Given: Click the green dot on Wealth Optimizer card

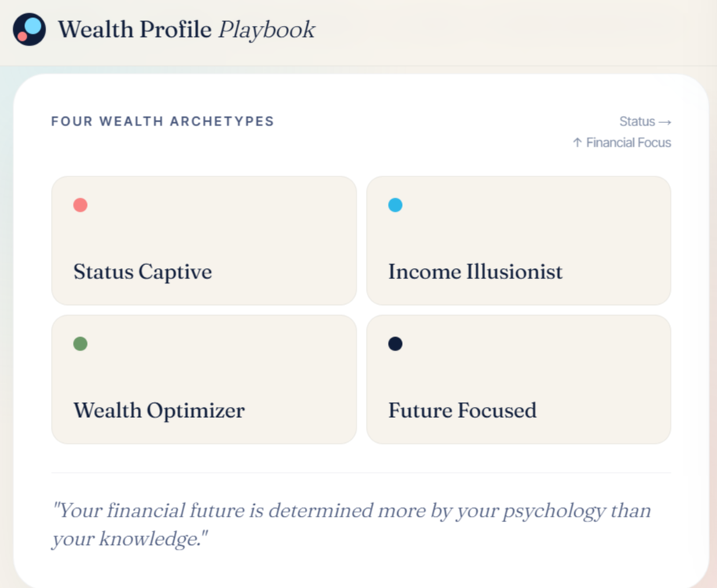Looking at the screenshot, I should (81, 343).
